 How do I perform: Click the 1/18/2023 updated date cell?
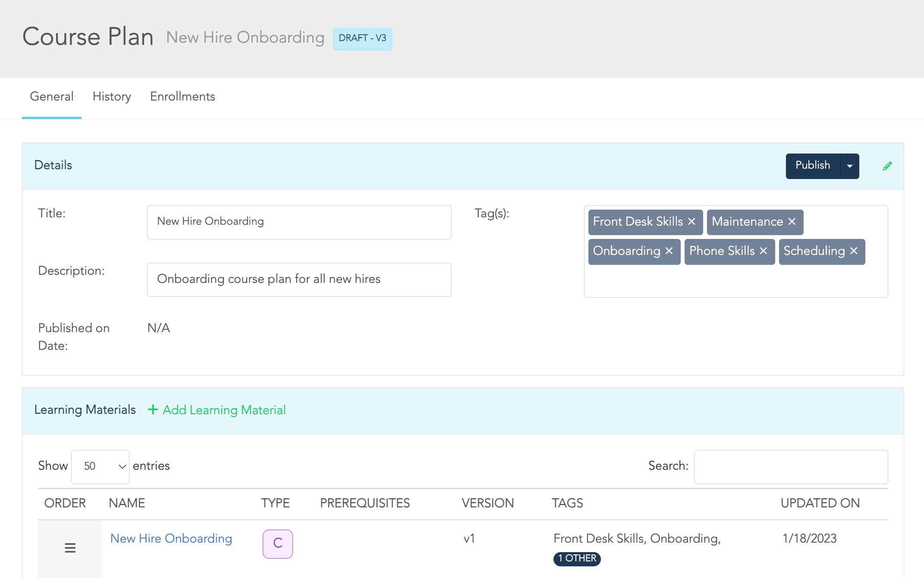coord(809,538)
